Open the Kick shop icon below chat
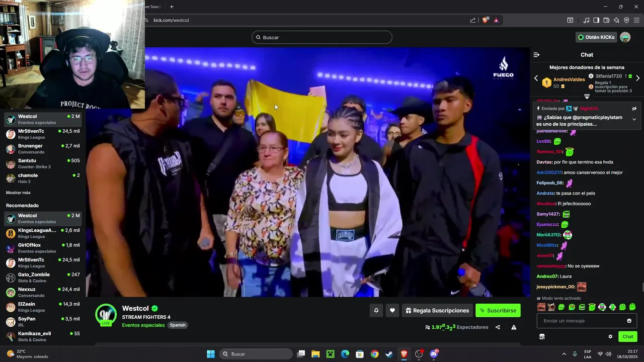This screenshot has width=644, height=362. click(542, 337)
